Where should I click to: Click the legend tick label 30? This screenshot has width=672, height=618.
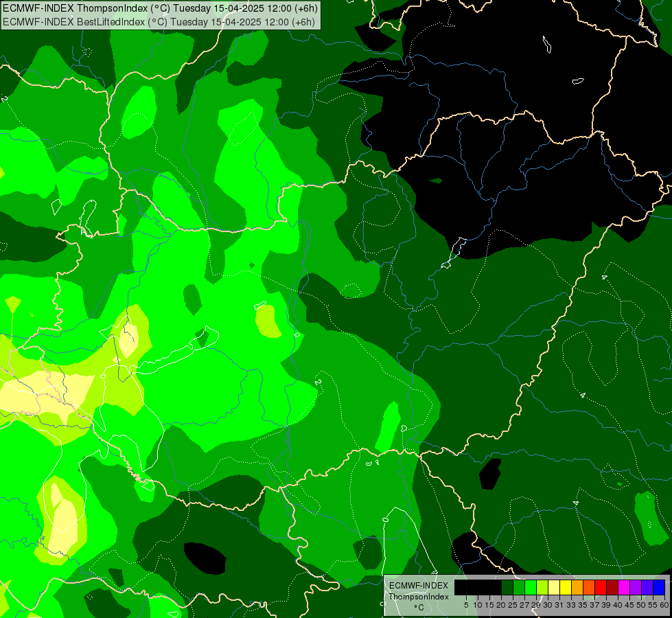548,605
